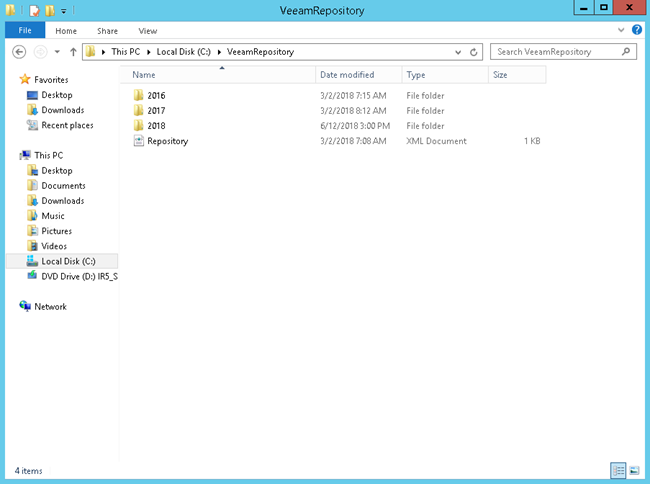Open the File ribbon tab
The image size is (650, 484).
25,31
